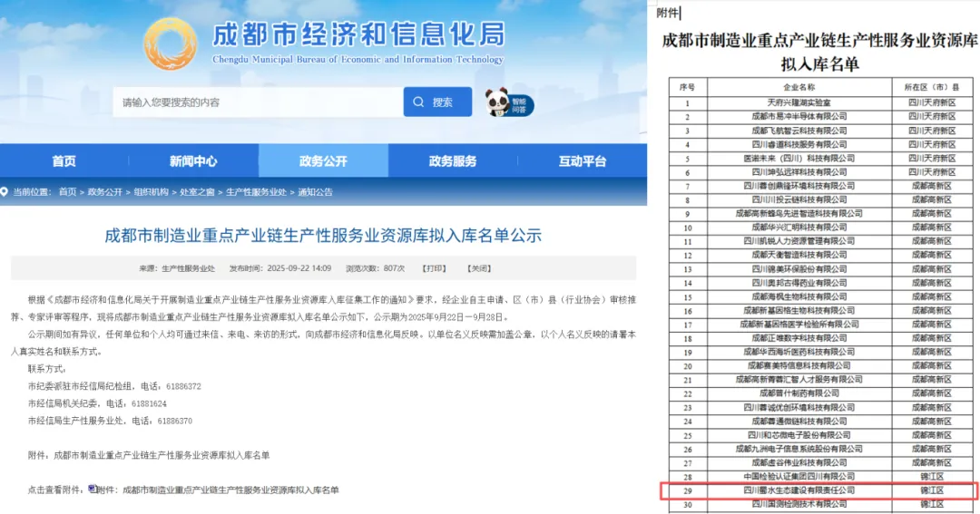Click the 搜索 search button
The width and height of the screenshot is (980, 514).
coord(437,102)
